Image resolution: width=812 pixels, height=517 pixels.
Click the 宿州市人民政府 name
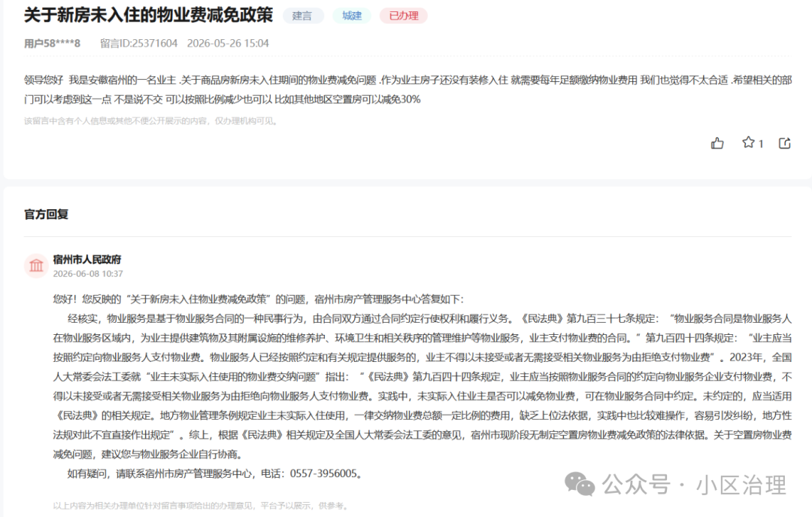click(x=87, y=260)
